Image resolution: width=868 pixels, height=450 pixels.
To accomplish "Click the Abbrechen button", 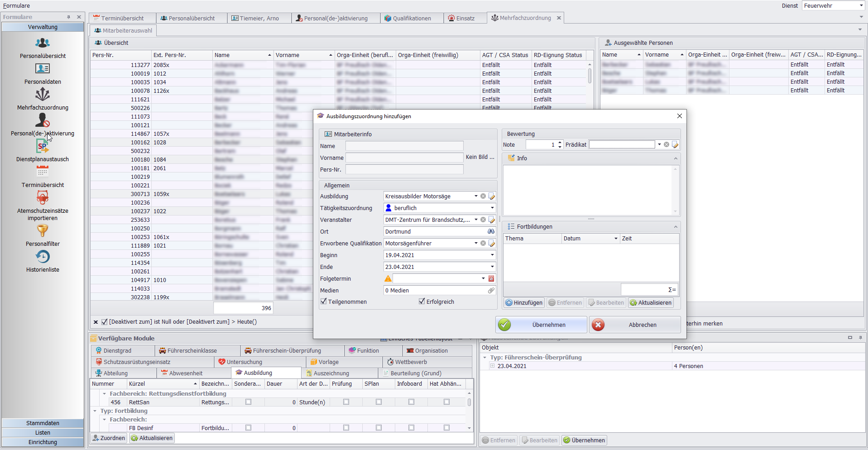I will (x=635, y=325).
